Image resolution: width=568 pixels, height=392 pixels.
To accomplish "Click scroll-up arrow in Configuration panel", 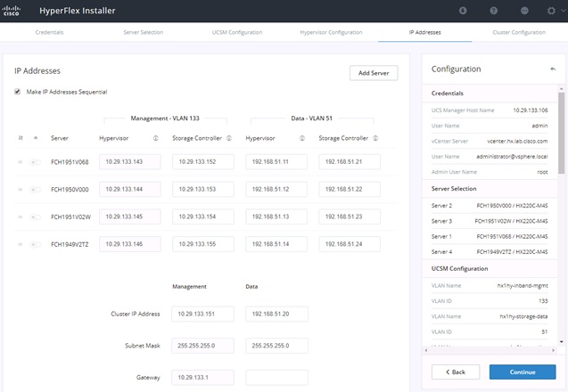I will (x=561, y=89).
